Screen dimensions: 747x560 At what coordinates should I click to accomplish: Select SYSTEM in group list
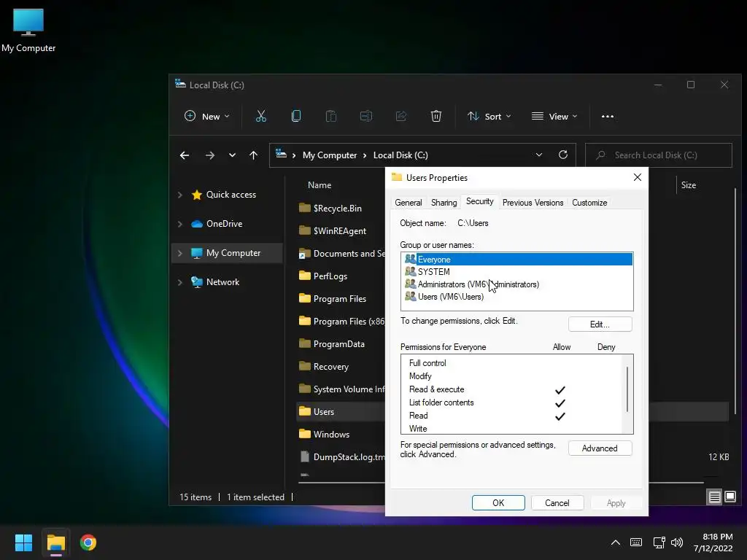tap(517, 272)
